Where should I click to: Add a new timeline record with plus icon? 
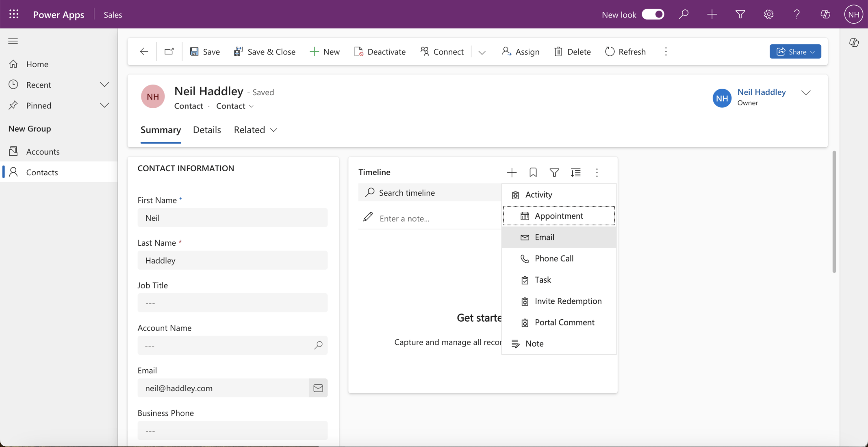511,172
